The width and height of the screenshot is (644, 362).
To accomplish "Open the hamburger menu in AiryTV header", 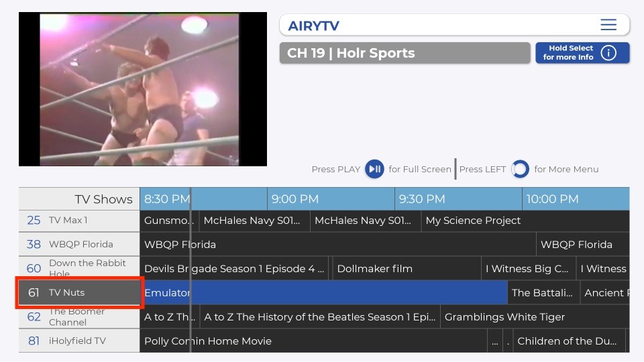I will pyautogui.click(x=608, y=25).
